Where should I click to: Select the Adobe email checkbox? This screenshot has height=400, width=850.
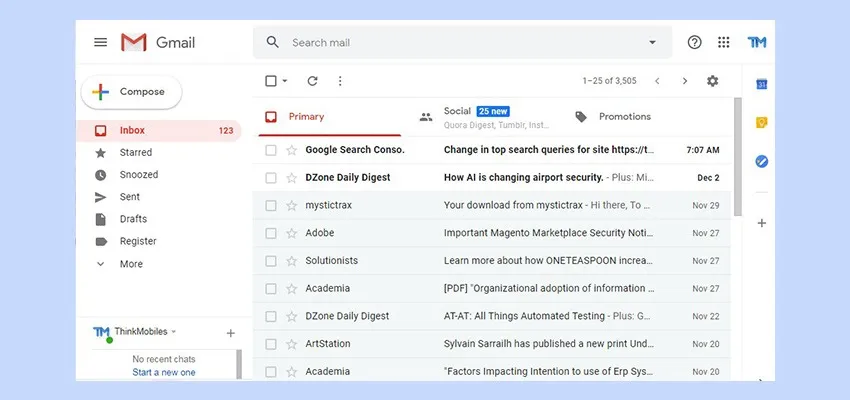[271, 233]
